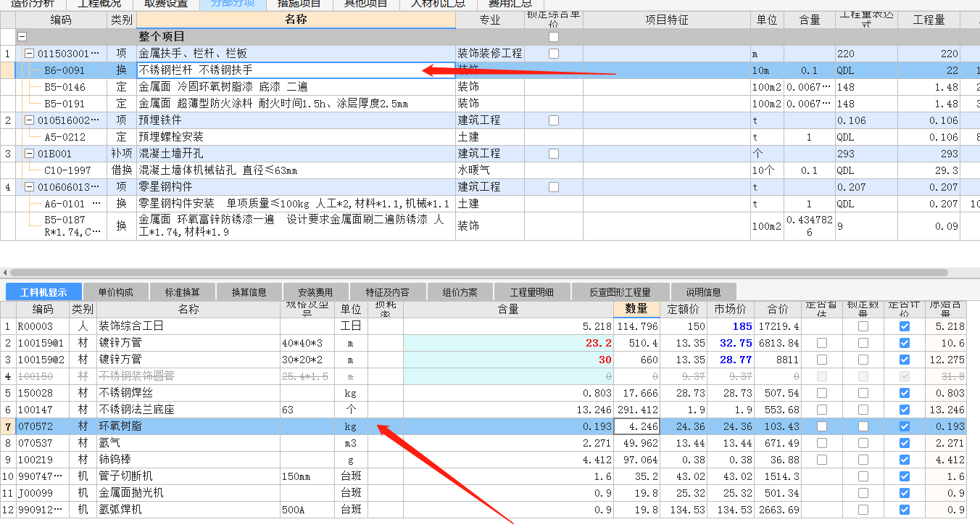Click quantity field 4.246 for 环氧树脂
Image resolution: width=980 pixels, height=530 pixels.
[x=636, y=426]
